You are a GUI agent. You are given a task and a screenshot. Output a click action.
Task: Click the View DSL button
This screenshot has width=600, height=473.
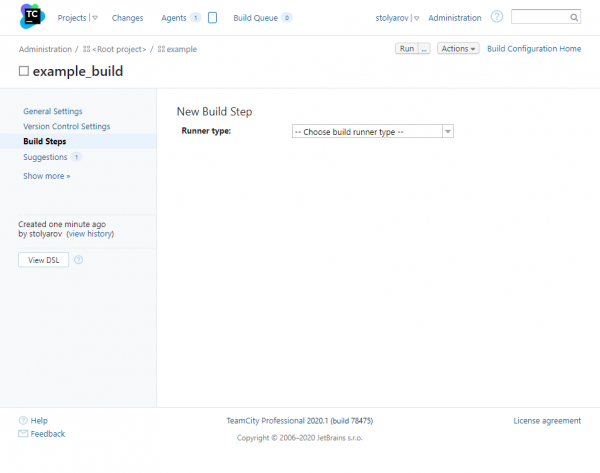tap(43, 260)
